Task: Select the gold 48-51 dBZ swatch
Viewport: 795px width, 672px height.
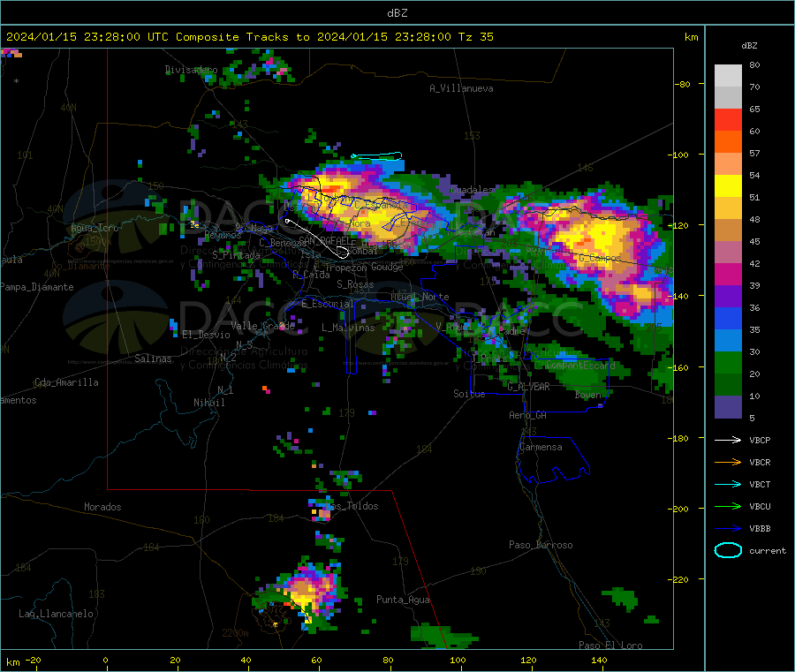Action: pyautogui.click(x=728, y=208)
